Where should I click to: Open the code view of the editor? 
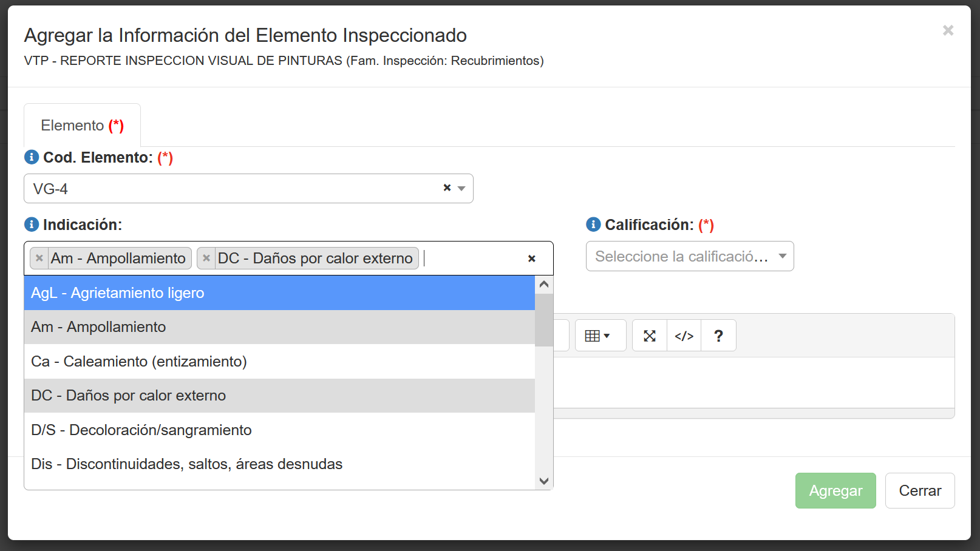point(684,336)
